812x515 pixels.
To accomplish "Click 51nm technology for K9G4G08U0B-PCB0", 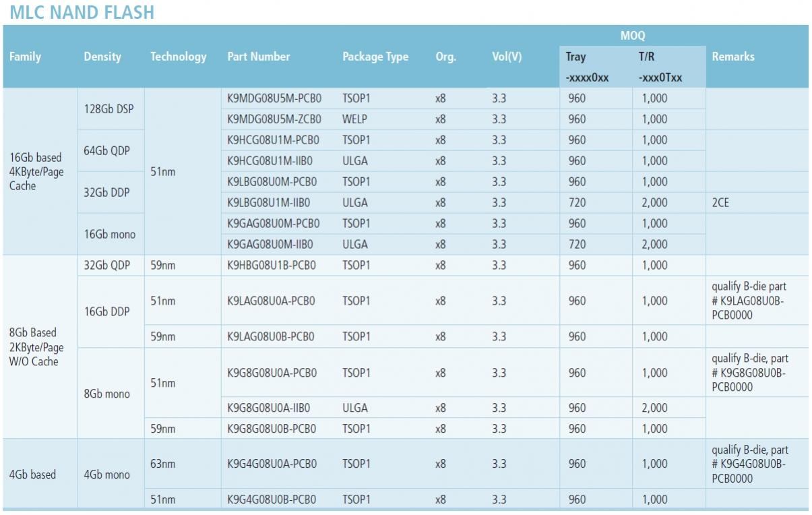I will pos(162,499).
